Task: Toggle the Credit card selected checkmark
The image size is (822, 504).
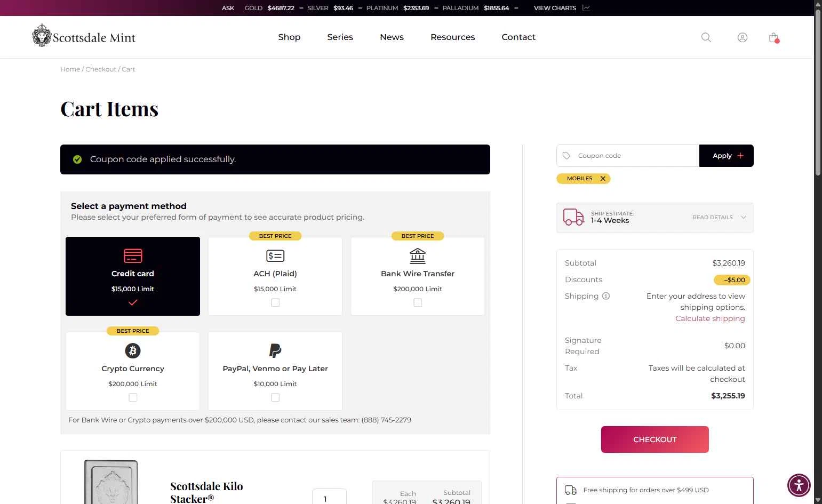Action: pyautogui.click(x=133, y=302)
